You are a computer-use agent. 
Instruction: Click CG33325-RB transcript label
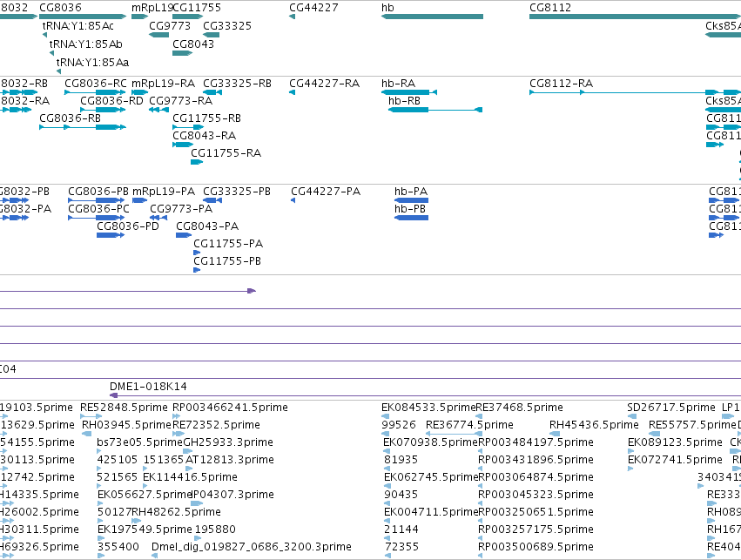point(237,84)
